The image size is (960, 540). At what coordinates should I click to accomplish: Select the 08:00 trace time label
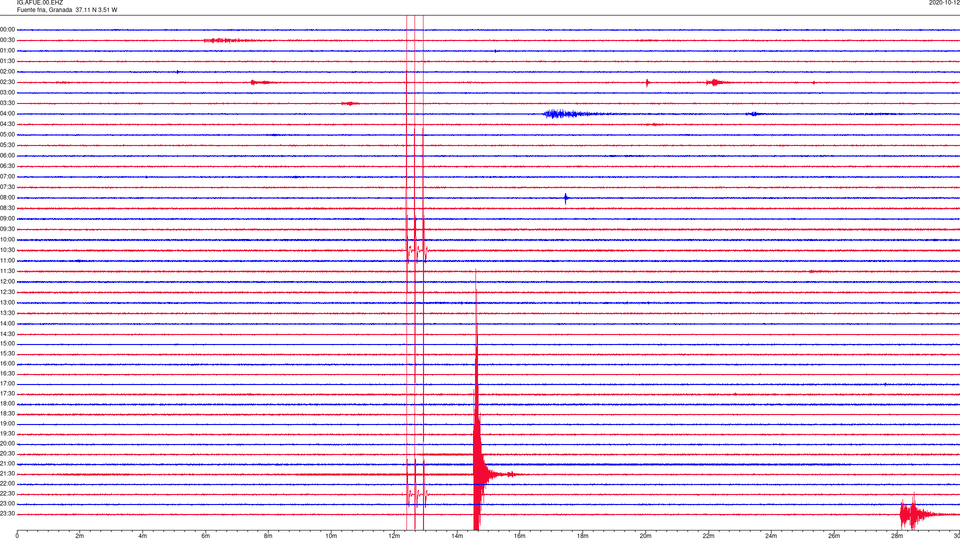(7, 198)
